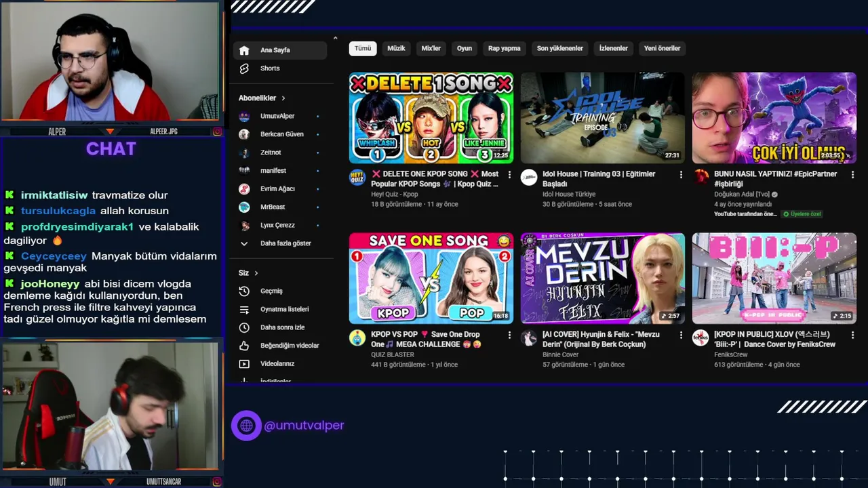Click globe icon beside @umutvalper
Screen dimensions: 868x488
(246, 426)
